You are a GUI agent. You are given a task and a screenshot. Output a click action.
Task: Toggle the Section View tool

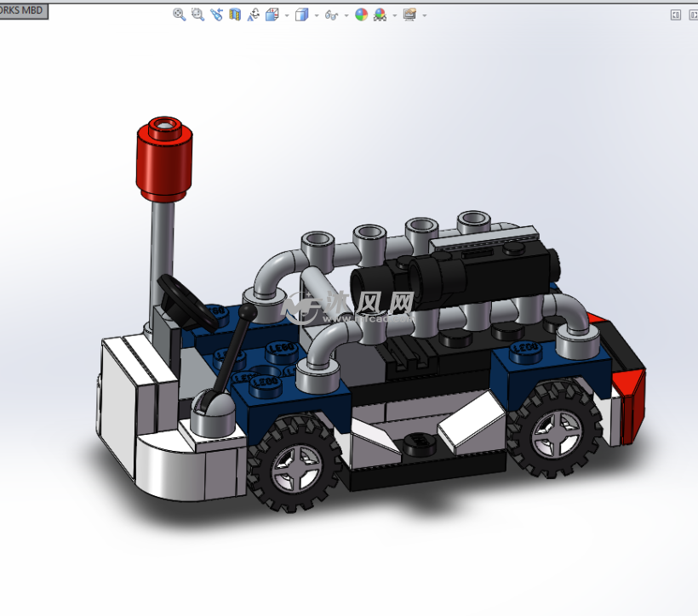pos(235,14)
